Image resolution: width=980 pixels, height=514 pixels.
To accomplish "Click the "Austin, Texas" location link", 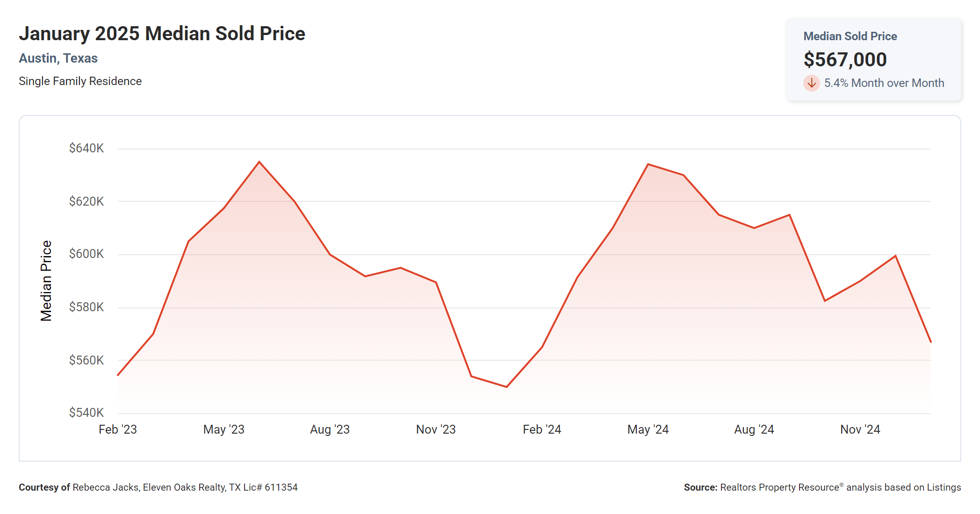I will 58,58.
